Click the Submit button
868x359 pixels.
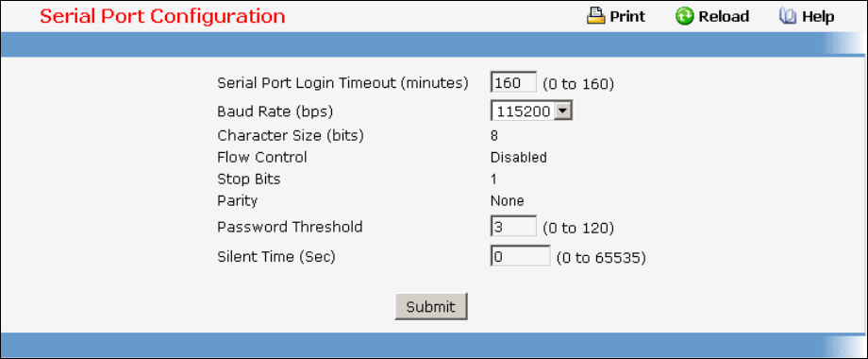(430, 306)
